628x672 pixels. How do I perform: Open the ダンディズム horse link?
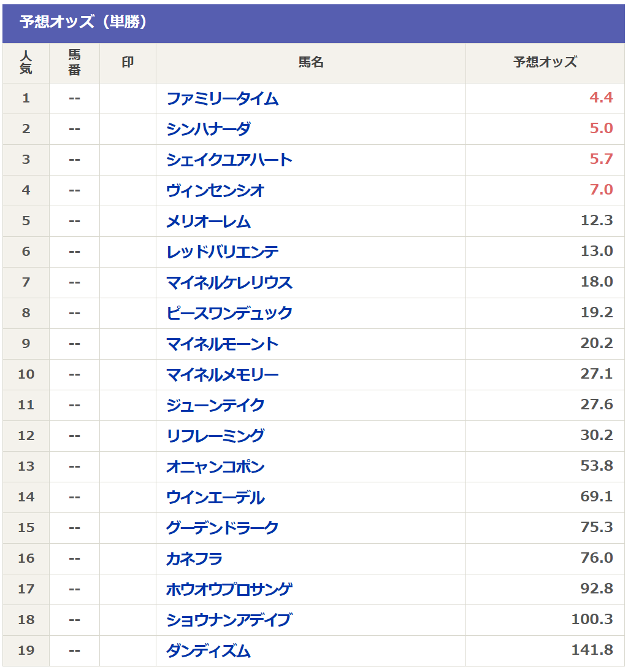[x=209, y=651]
